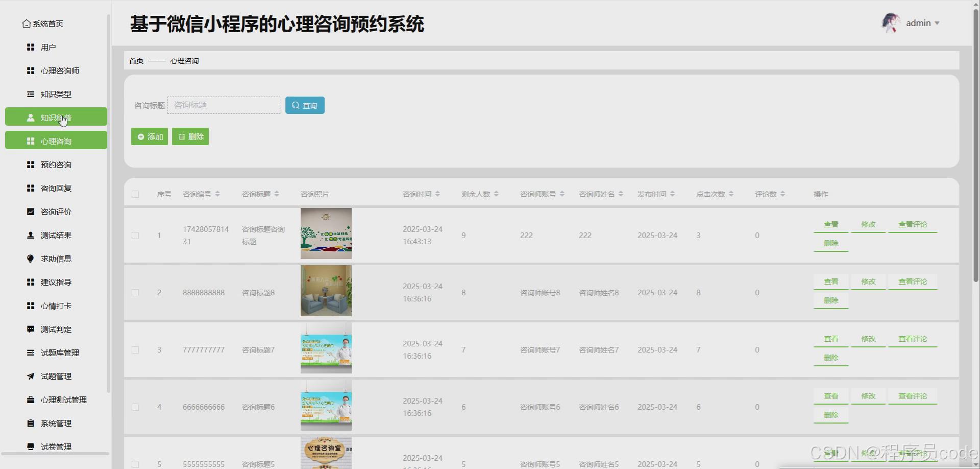The image size is (980, 469).
Task: Click inside the 咨询标题 search field
Action: (224, 105)
